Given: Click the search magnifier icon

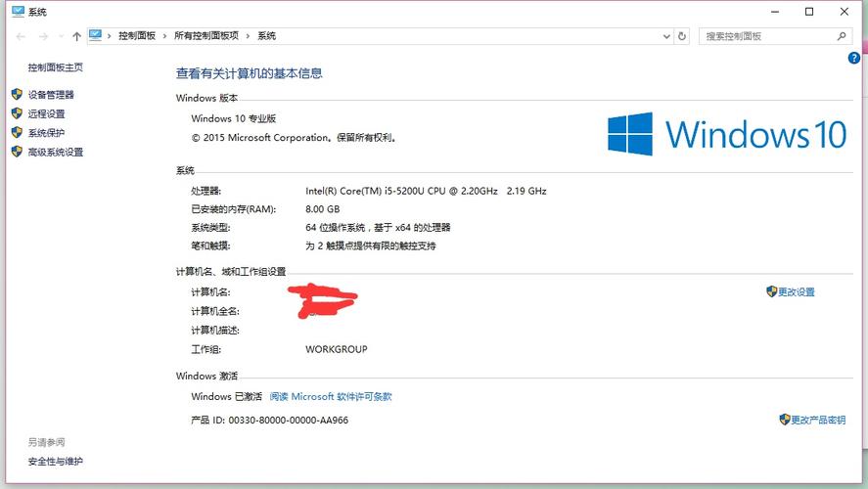Looking at the screenshot, I should [x=842, y=36].
